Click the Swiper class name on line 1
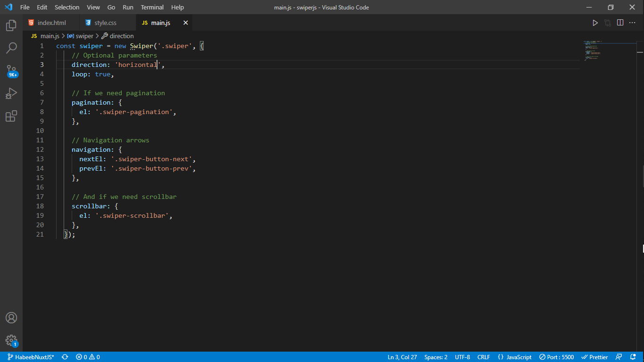 tap(141, 46)
